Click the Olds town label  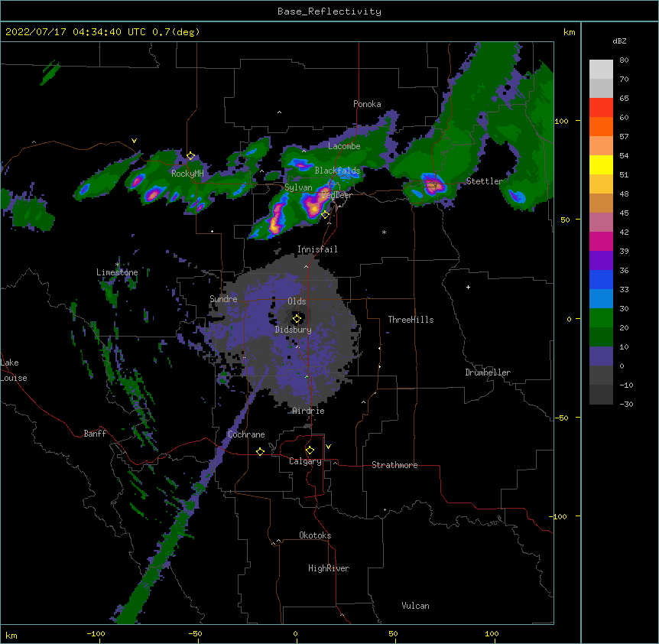point(297,301)
